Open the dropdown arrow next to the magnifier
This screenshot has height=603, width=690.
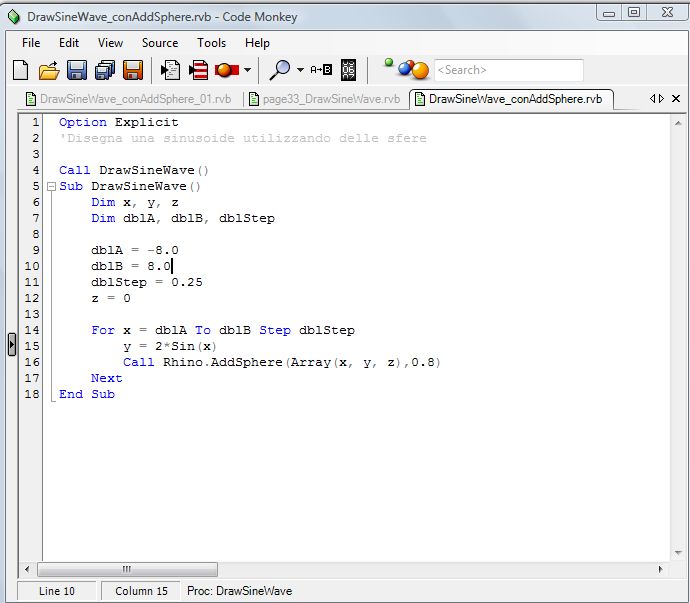coord(300,70)
